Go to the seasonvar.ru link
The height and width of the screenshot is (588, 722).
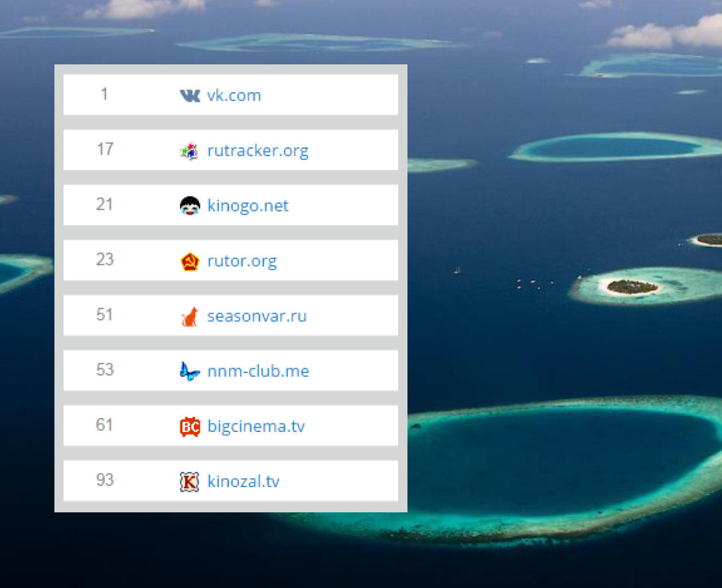(x=257, y=316)
